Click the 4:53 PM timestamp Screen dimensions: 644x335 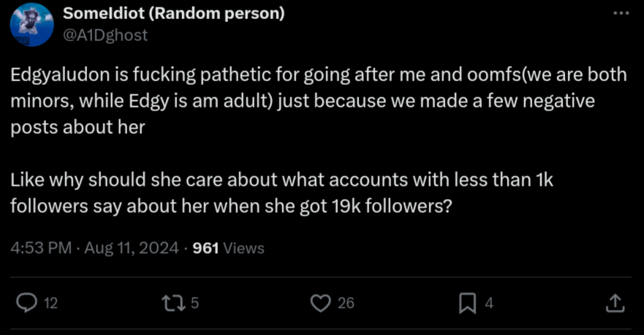pos(41,248)
